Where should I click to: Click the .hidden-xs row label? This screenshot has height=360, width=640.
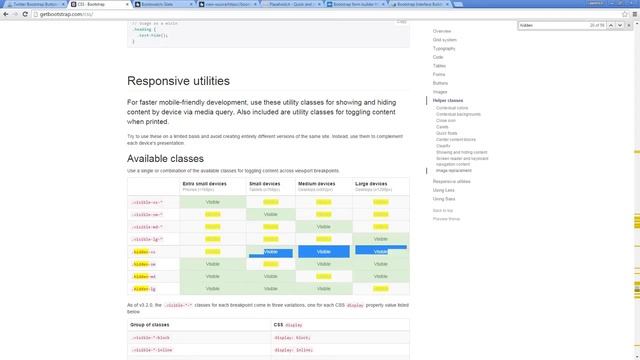tap(144, 252)
